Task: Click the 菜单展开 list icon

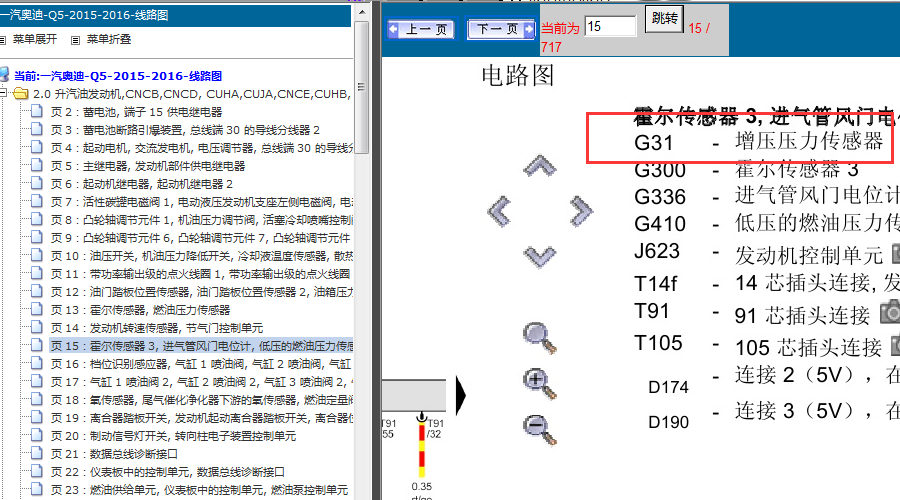Action: [x=3, y=40]
